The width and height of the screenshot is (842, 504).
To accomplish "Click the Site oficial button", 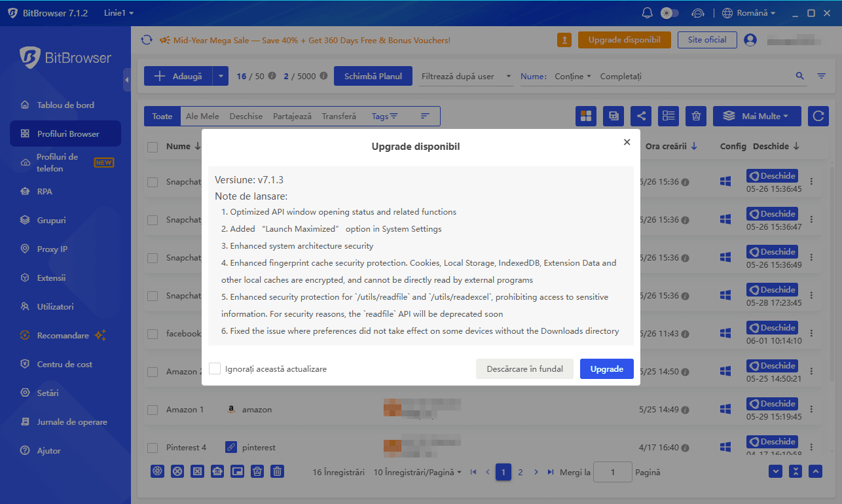I will tap(707, 40).
